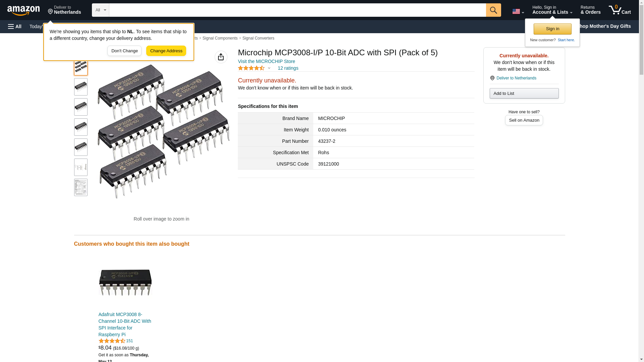Open the Account & Lists dropdown
This screenshot has height=362, width=644.
point(552,10)
